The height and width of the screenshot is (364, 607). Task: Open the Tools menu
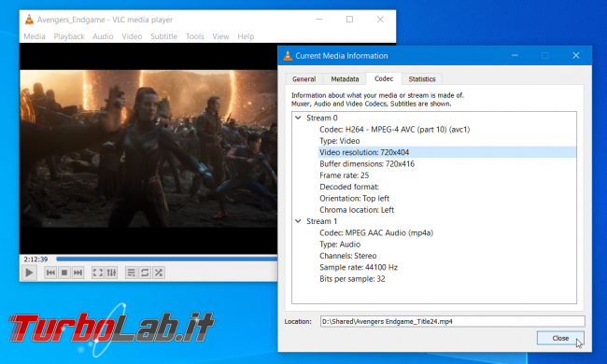195,36
